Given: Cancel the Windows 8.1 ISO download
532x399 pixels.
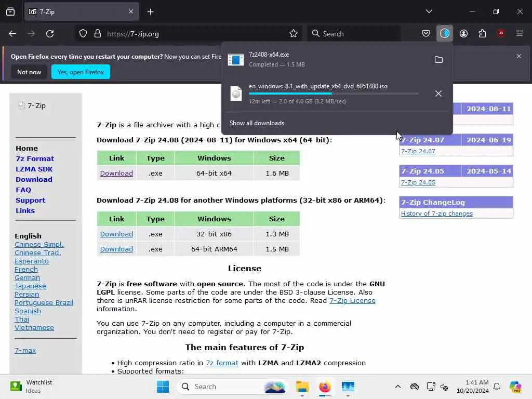Looking at the screenshot, I should click(438, 94).
